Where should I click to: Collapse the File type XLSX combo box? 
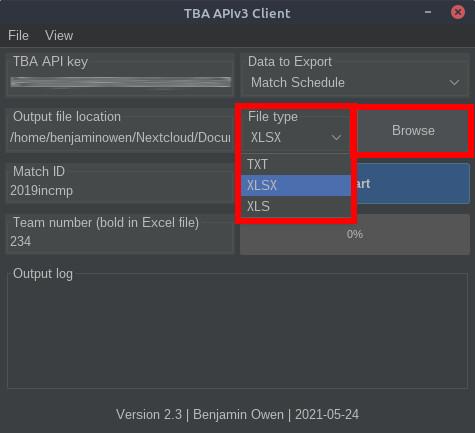[x=296, y=137]
